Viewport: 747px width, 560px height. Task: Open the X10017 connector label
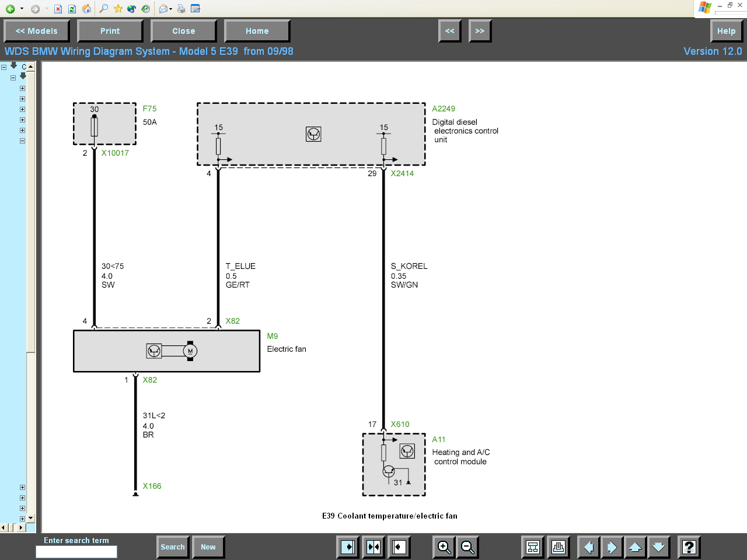[115, 153]
